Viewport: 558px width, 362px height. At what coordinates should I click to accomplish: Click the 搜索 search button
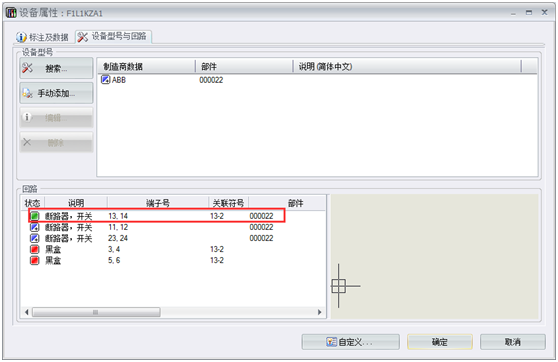pos(56,68)
